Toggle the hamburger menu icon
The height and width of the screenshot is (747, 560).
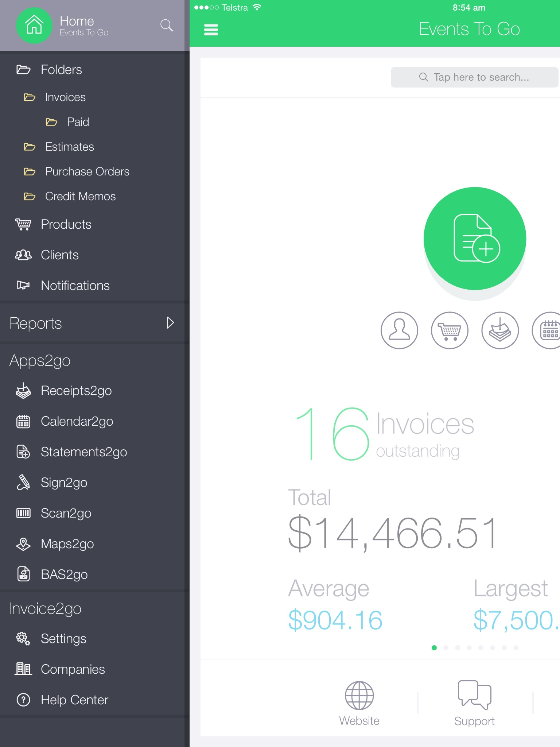(x=211, y=30)
